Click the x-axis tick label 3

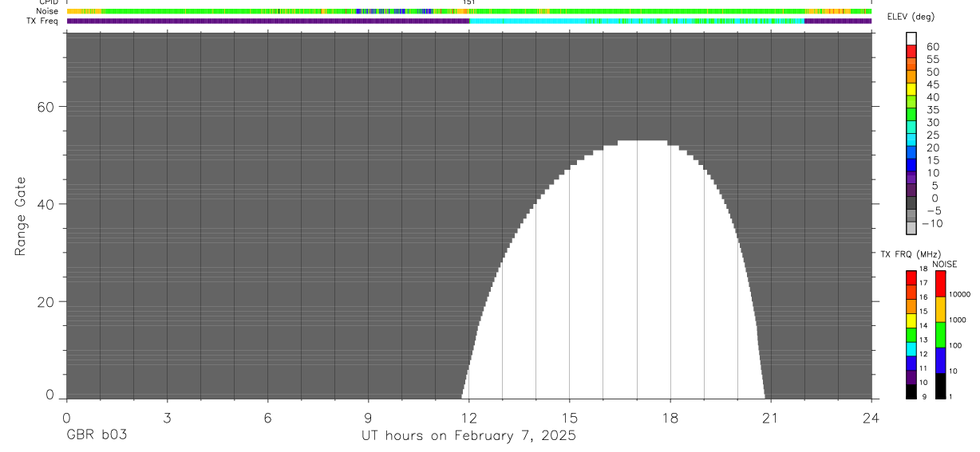point(167,417)
